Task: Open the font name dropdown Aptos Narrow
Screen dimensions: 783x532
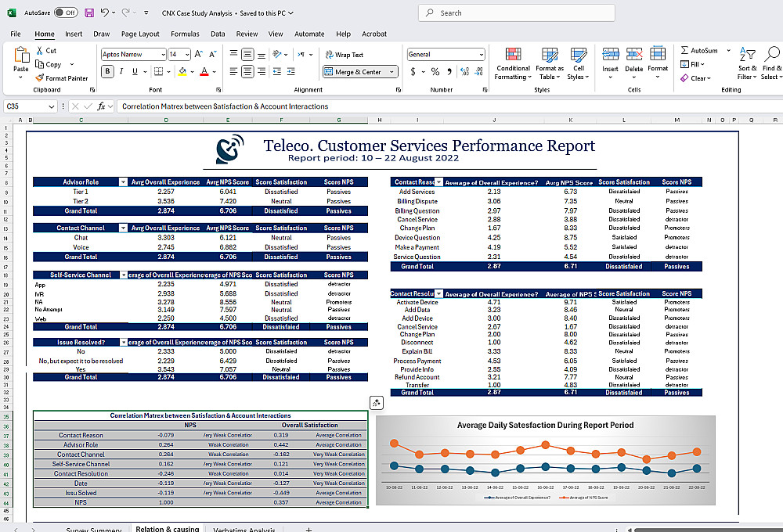Action: (x=163, y=55)
